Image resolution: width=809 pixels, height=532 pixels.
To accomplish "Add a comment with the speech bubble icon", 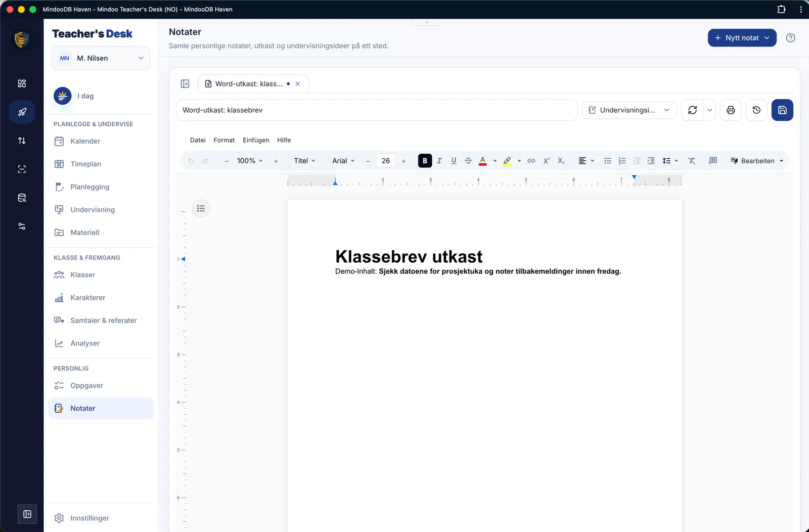I will coord(713,161).
